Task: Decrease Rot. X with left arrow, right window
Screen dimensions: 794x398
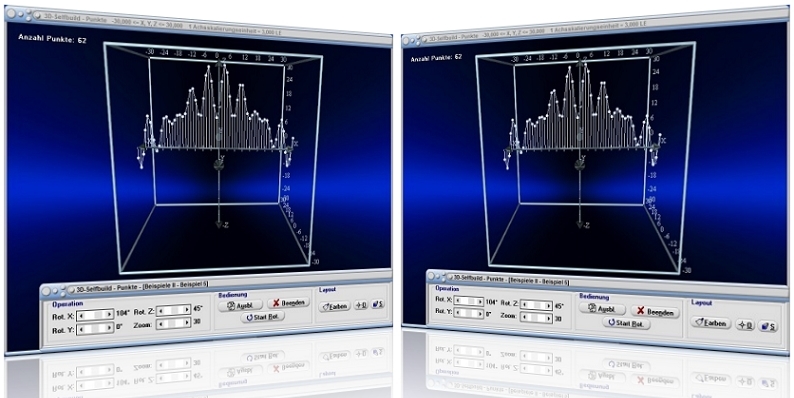Action: (458, 300)
